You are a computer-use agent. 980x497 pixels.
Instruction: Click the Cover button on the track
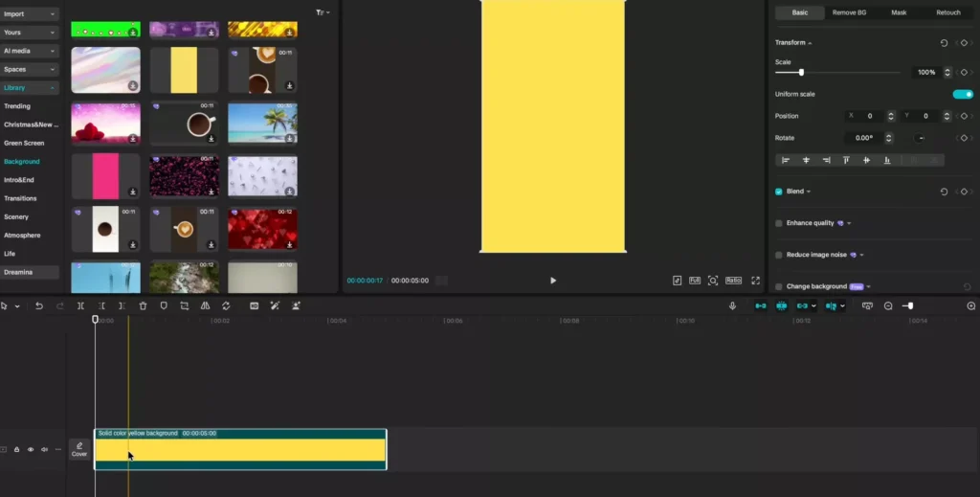(79, 449)
